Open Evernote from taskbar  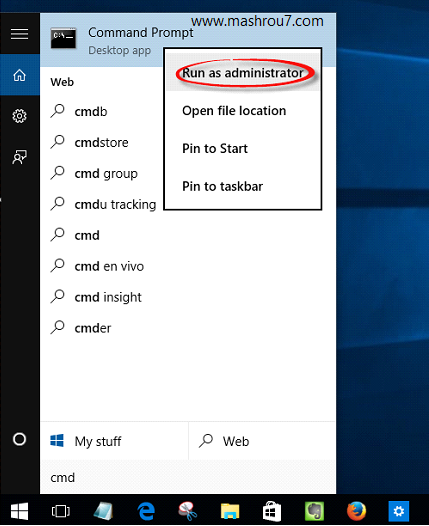tap(314, 511)
